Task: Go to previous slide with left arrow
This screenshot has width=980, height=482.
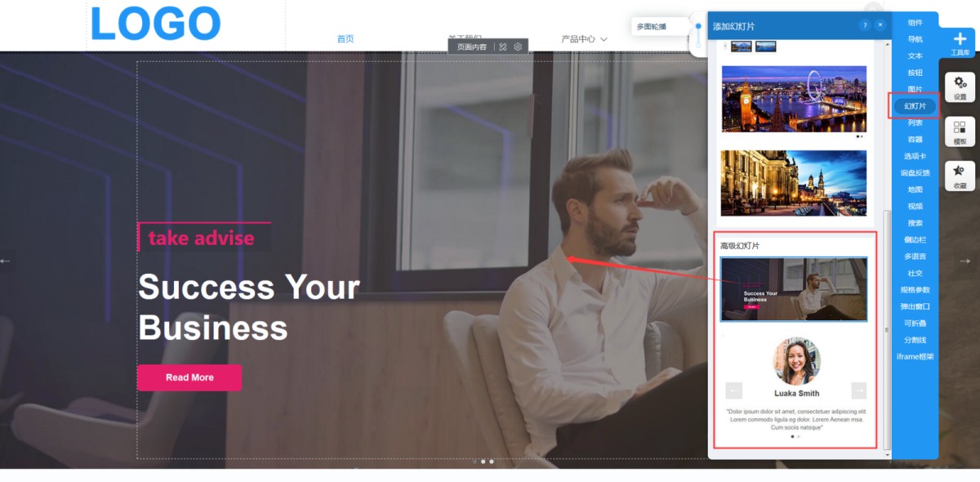Action: point(6,261)
